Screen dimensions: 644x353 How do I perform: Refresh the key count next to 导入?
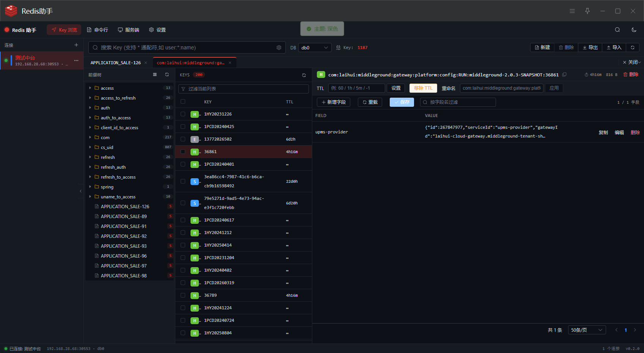(633, 47)
